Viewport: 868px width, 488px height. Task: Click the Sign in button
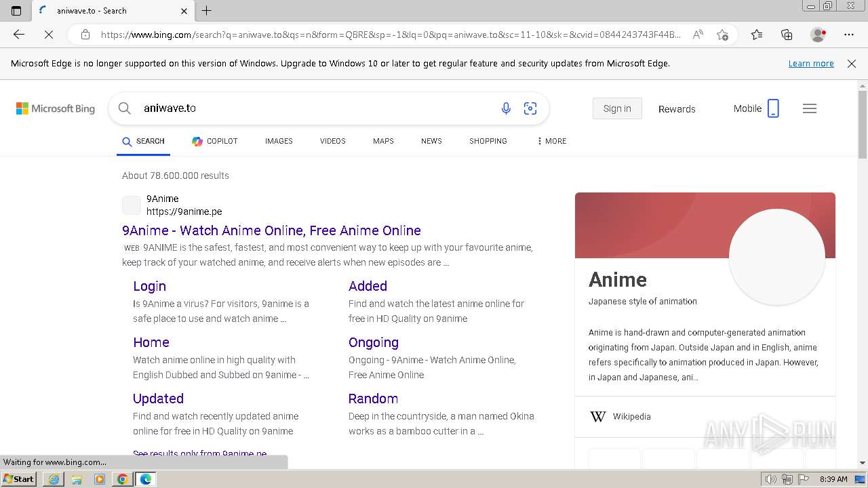point(617,108)
